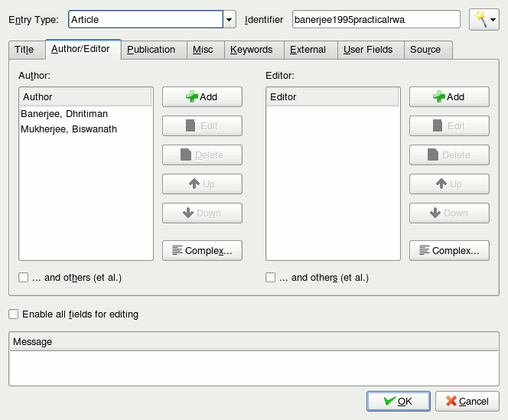Click the Identifier text field

[x=376, y=19]
